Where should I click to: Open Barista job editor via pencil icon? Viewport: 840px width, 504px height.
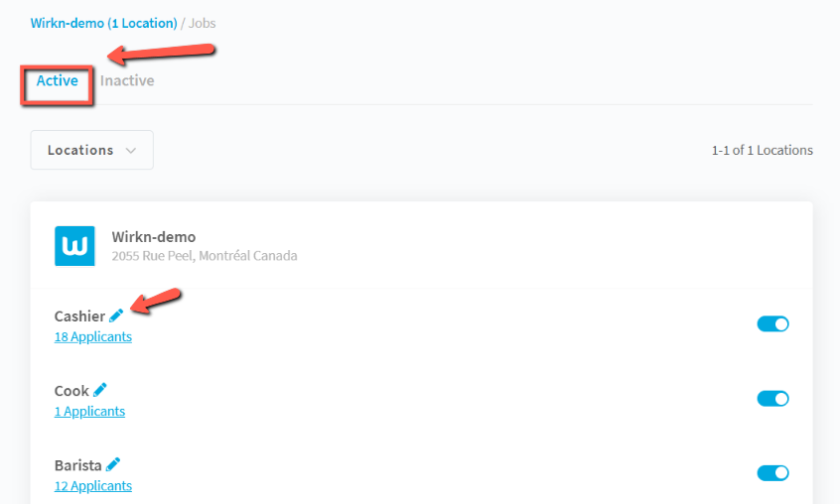pyautogui.click(x=112, y=464)
